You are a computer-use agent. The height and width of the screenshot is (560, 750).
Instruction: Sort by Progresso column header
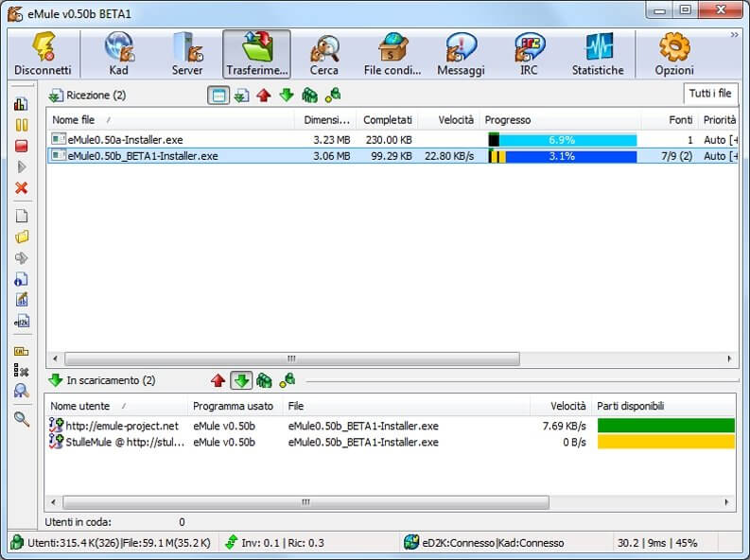click(x=561, y=120)
